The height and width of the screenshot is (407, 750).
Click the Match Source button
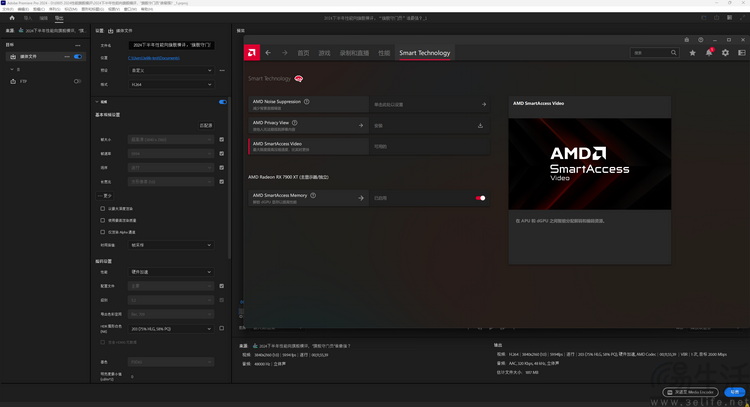coord(206,125)
